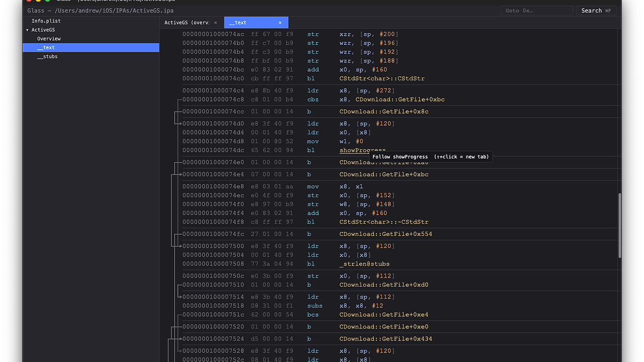Close the __text tab
The image size is (644, 362).
(280, 23)
